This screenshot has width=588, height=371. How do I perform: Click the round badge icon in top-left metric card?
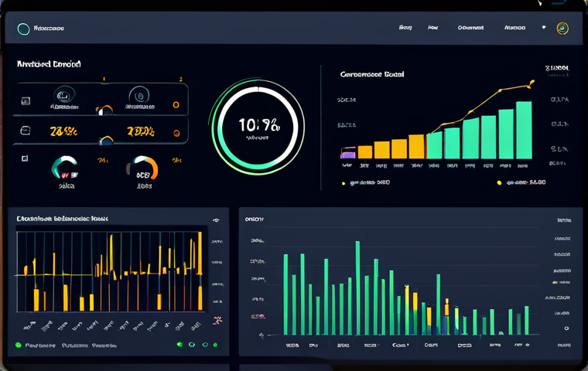(x=63, y=94)
